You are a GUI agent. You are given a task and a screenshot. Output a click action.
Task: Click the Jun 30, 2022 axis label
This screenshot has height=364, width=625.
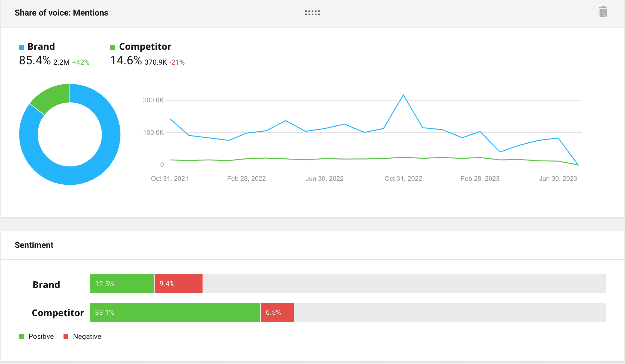click(x=324, y=179)
